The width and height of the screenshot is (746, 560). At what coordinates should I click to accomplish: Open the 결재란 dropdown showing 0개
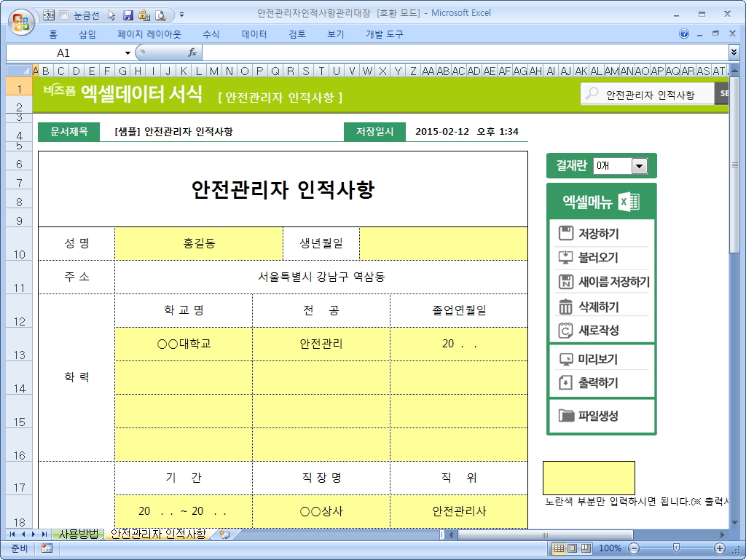pos(639,166)
